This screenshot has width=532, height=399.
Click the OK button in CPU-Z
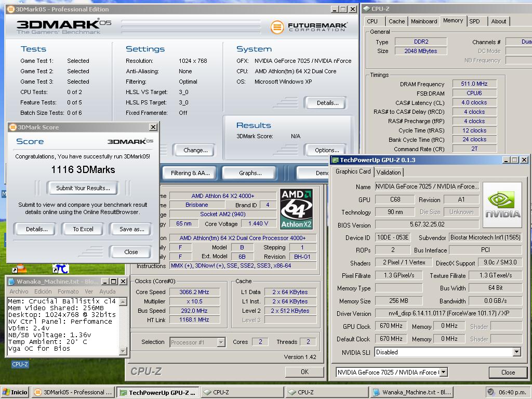(304, 372)
